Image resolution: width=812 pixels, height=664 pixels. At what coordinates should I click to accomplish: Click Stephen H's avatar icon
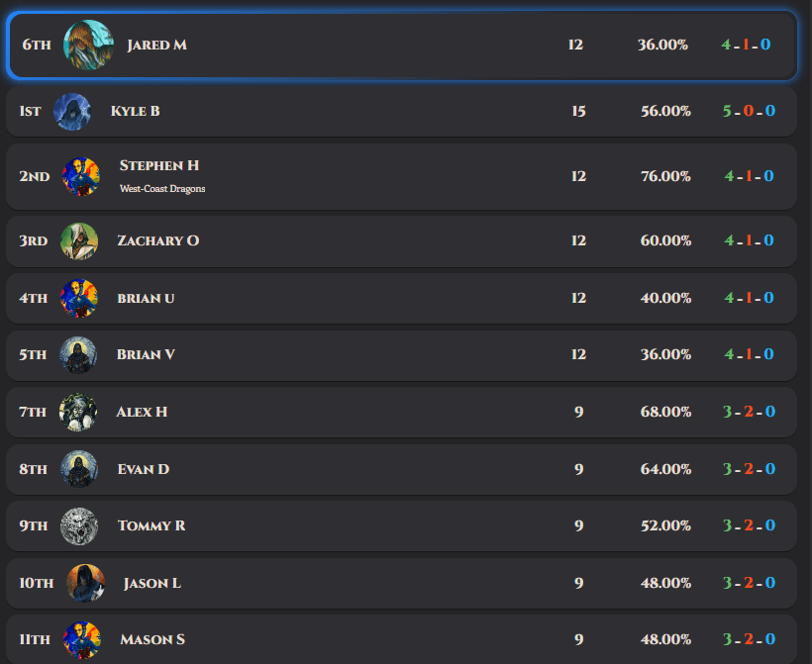[x=80, y=176]
